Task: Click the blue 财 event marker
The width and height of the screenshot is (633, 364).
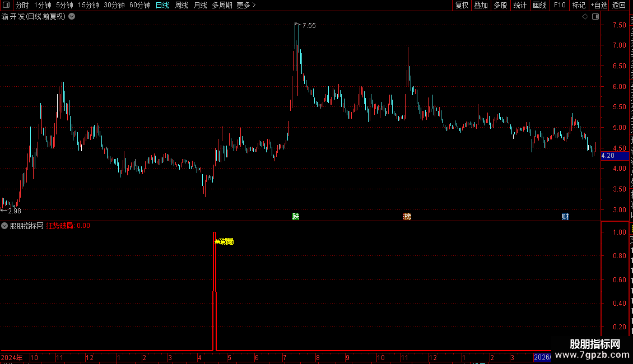Action: click(x=565, y=217)
